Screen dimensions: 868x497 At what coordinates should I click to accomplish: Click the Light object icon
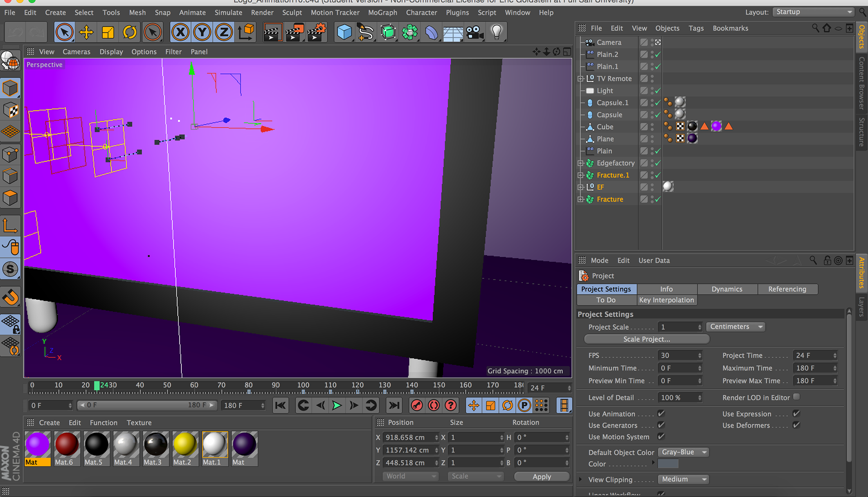[x=496, y=32]
